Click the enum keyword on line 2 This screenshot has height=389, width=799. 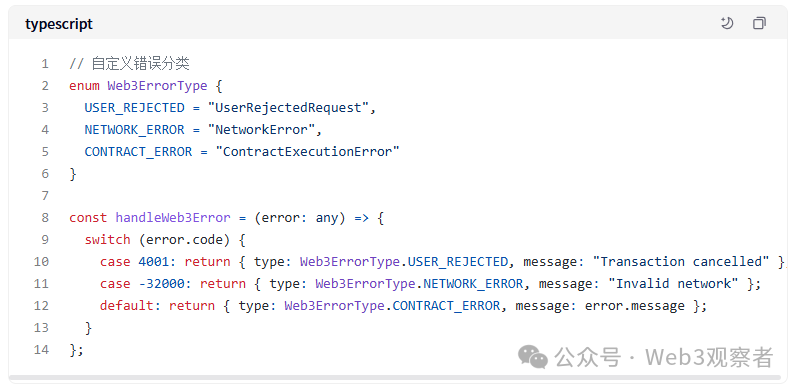click(x=85, y=86)
